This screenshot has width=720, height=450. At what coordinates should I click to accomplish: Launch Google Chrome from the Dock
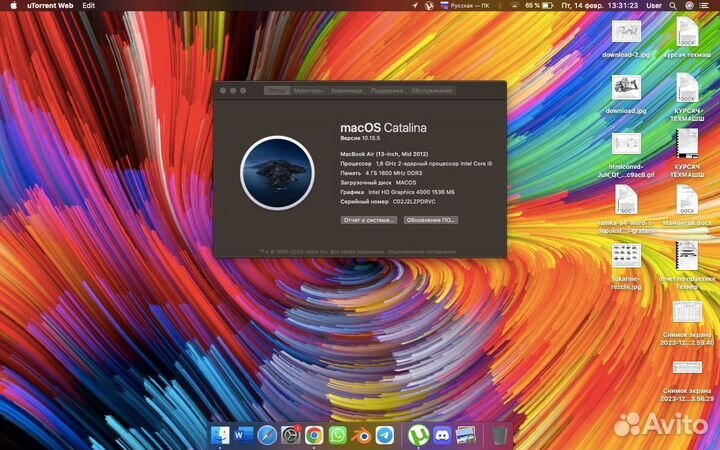point(314,435)
